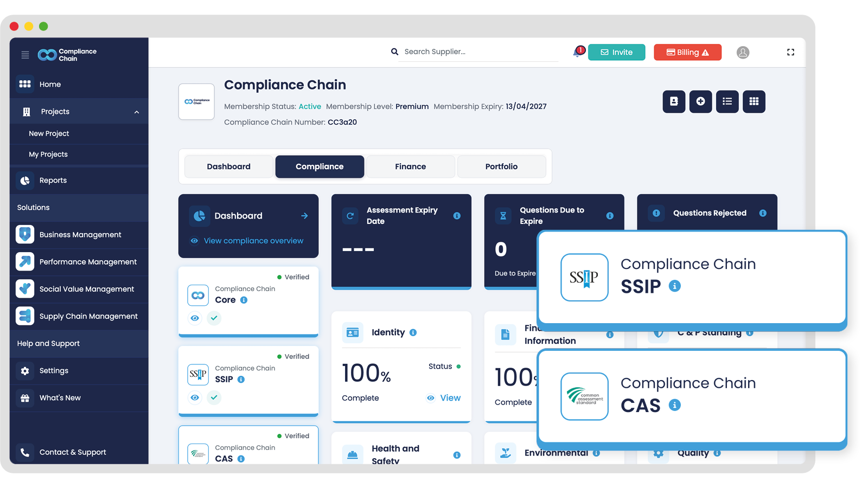Viewport: 868px width, 488px height.
Task: Open the notification bell
Action: click(x=577, y=52)
